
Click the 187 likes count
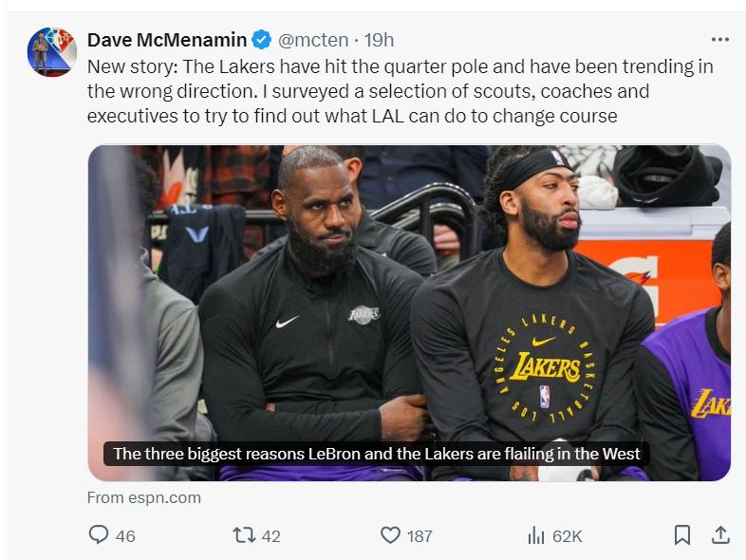coord(420,536)
